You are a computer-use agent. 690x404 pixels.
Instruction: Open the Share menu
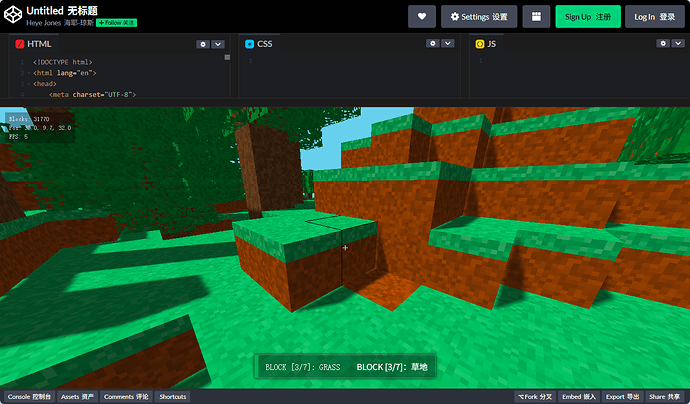(x=664, y=397)
